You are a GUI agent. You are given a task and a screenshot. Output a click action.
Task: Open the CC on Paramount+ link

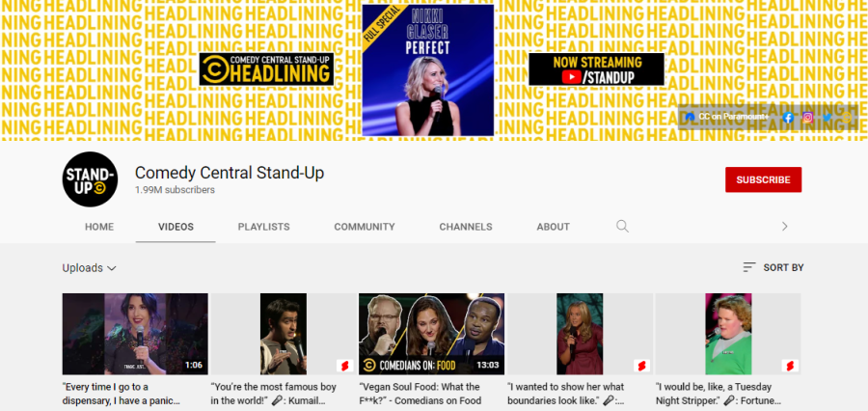(727, 117)
